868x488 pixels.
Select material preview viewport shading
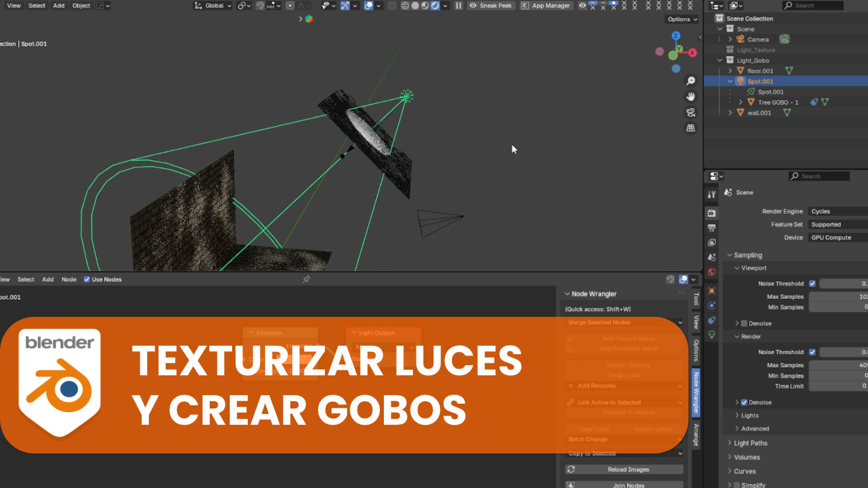pos(426,5)
